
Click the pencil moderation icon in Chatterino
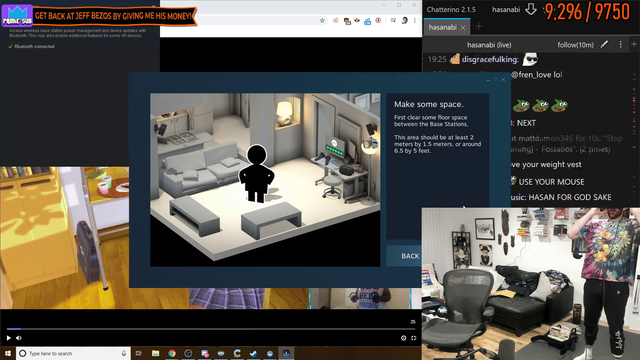pos(604,44)
